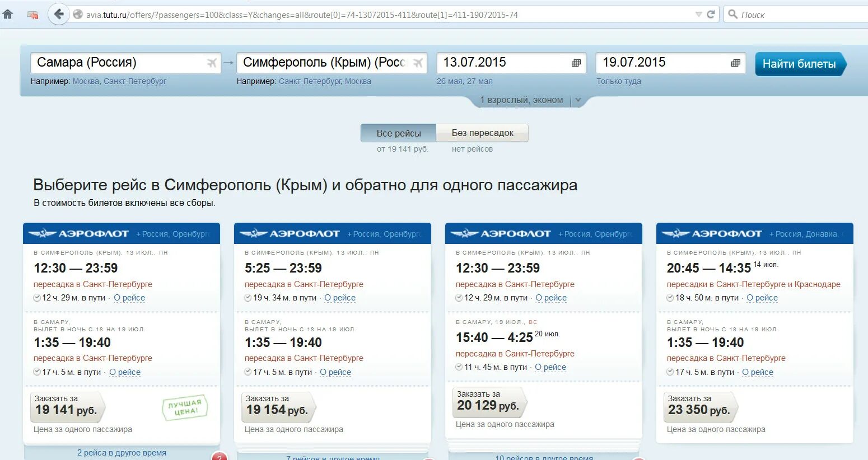This screenshot has height=460, width=868.
Task: Show 2 рейса в другое время
Action: pyautogui.click(x=122, y=453)
